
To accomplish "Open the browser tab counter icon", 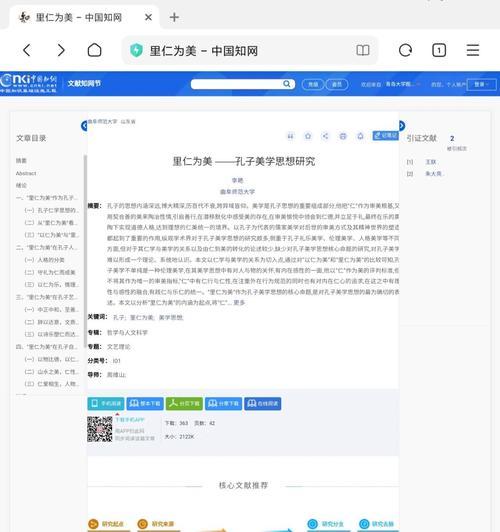I will [x=439, y=51].
